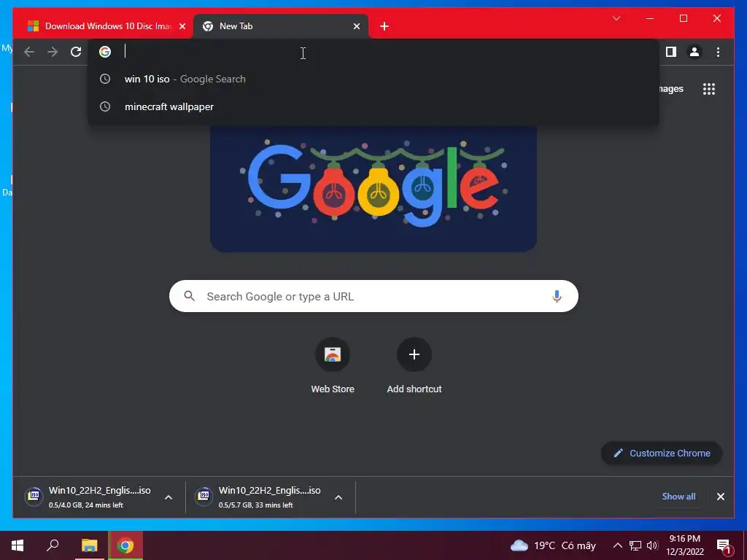Open the Windows Start menu
This screenshot has height=560, width=747.
pos(18,545)
